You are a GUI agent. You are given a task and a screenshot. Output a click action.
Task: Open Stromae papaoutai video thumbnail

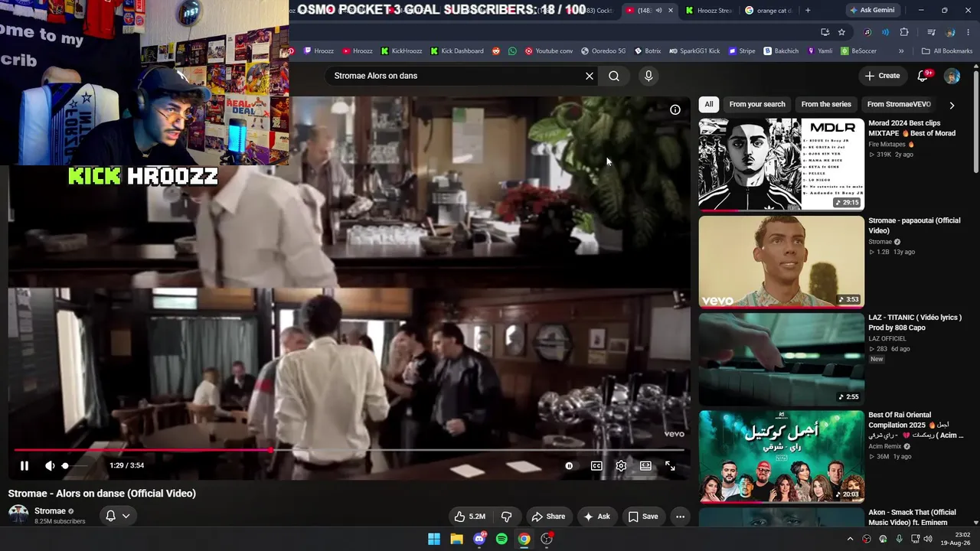pos(781,261)
